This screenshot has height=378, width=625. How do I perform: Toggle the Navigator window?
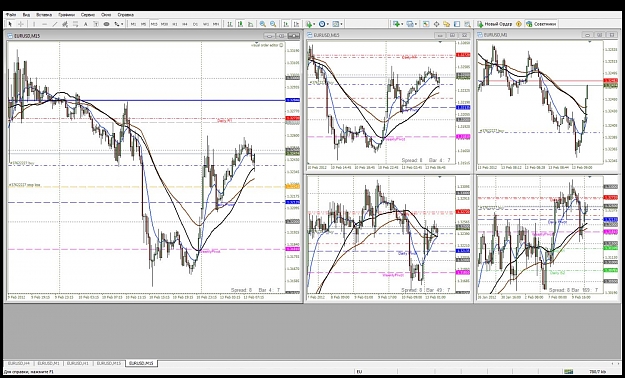pyautogui.click(x=446, y=24)
